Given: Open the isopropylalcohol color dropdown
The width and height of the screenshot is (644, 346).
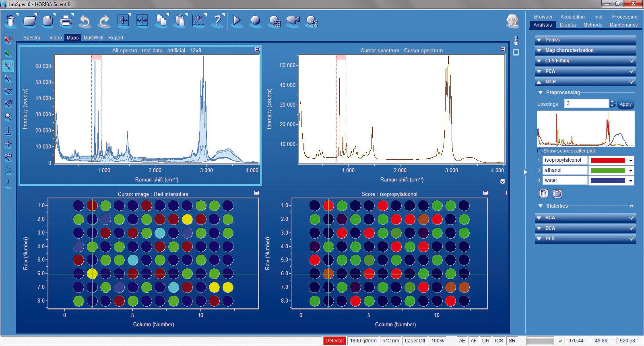Looking at the screenshot, I should pos(631,161).
